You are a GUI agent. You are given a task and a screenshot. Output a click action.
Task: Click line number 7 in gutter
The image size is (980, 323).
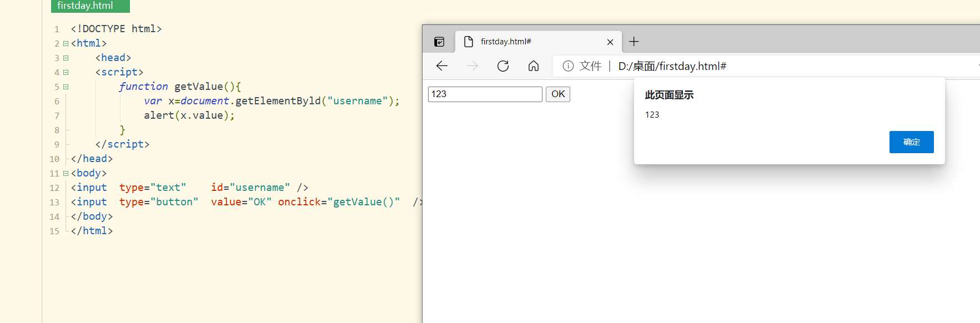(57, 116)
